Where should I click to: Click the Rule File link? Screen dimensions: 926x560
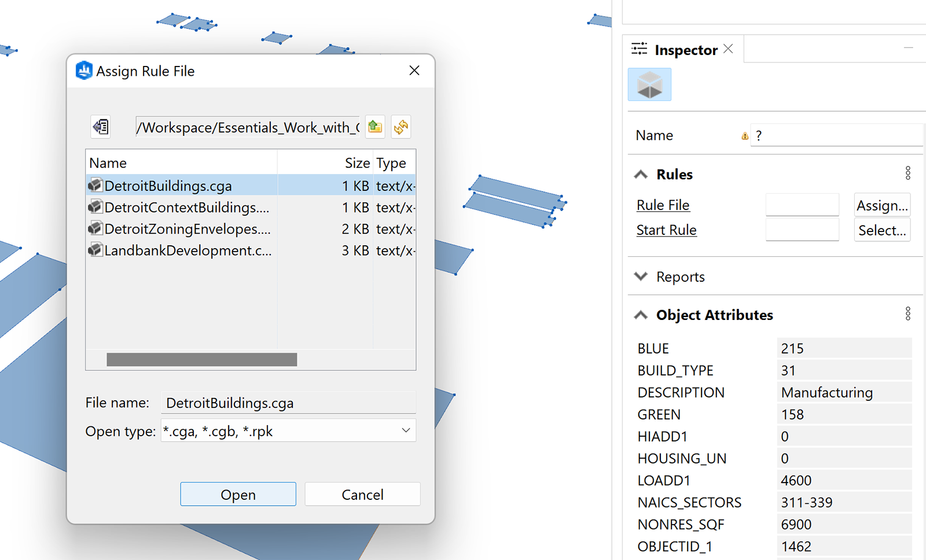click(663, 205)
